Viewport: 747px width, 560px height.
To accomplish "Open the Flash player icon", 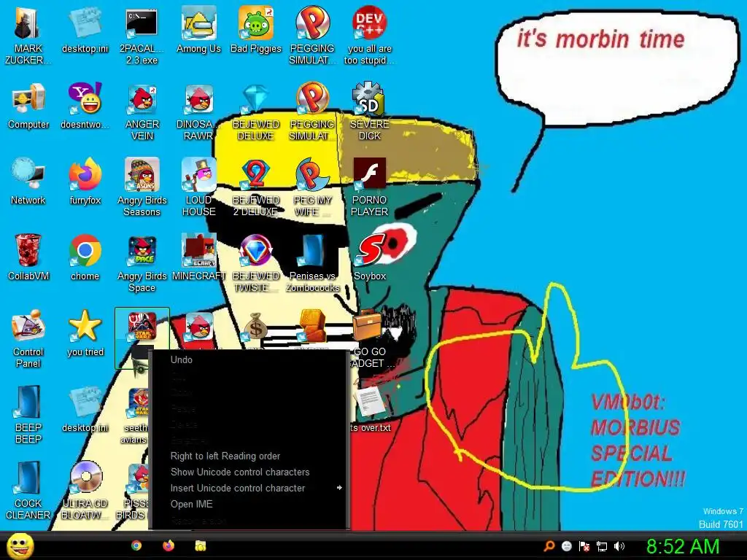I will [369, 174].
